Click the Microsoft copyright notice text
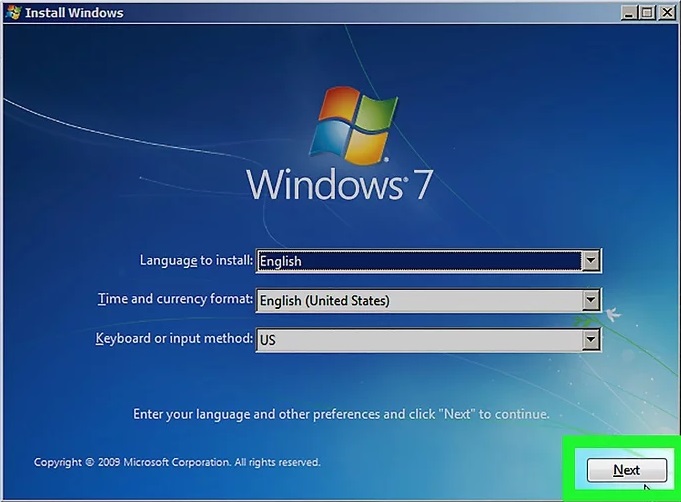This screenshot has height=502, width=681. click(177, 462)
